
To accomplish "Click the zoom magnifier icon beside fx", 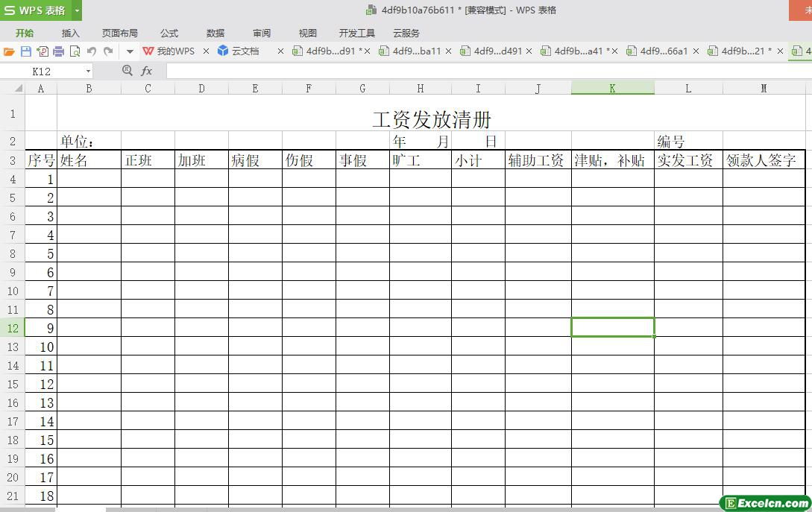I will [x=128, y=70].
